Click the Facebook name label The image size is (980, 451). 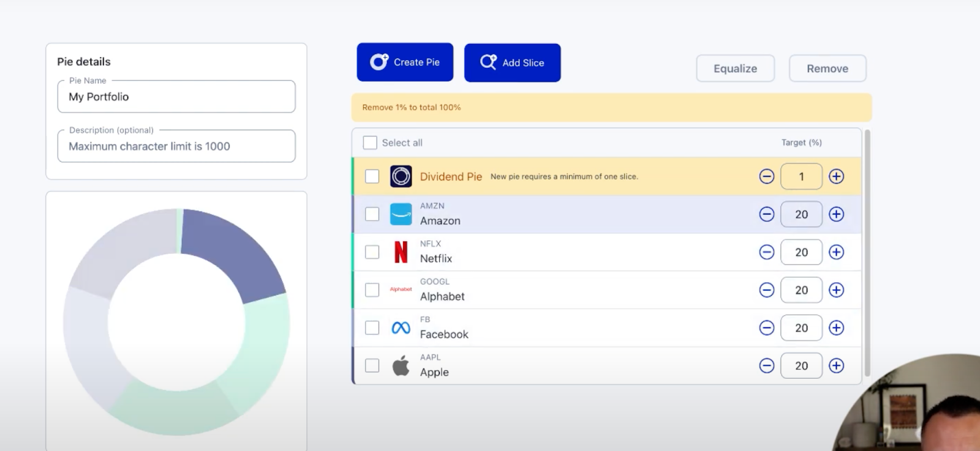(x=444, y=335)
